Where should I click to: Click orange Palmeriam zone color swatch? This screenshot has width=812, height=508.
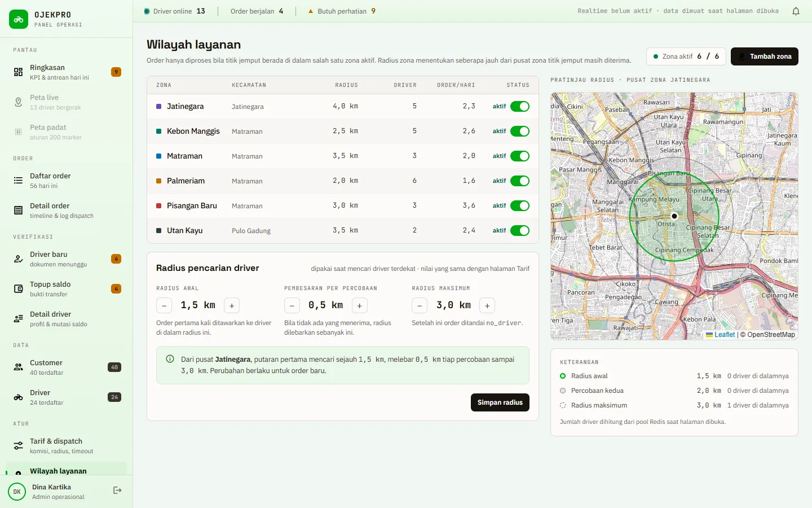click(158, 181)
